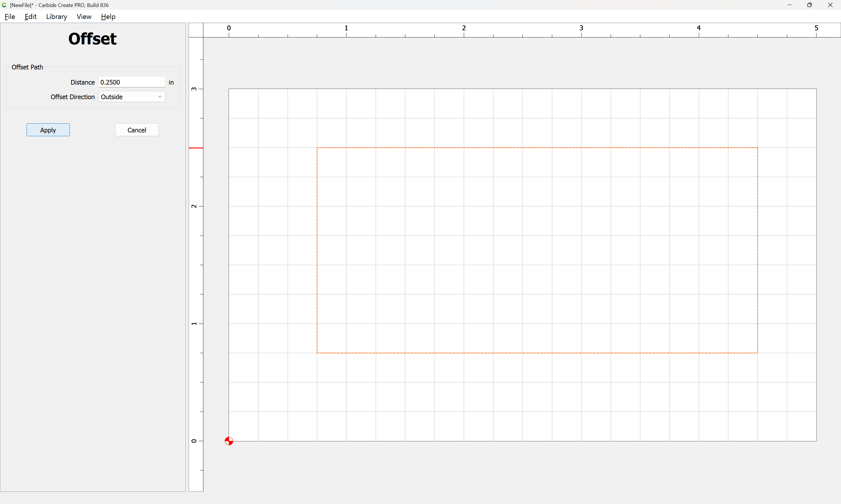Viewport: 841px width, 504px height.
Task: Click the Apply button
Action: point(48,130)
